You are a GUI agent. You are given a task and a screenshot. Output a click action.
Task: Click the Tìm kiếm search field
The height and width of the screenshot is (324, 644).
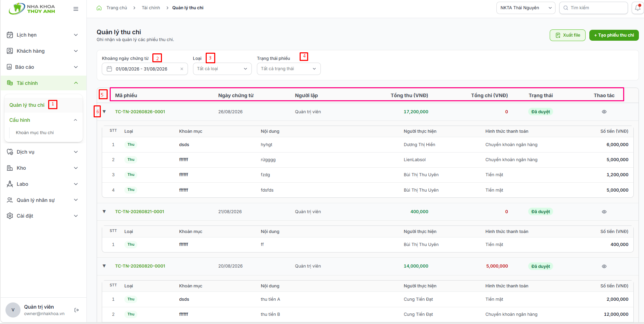pyautogui.click(x=593, y=8)
